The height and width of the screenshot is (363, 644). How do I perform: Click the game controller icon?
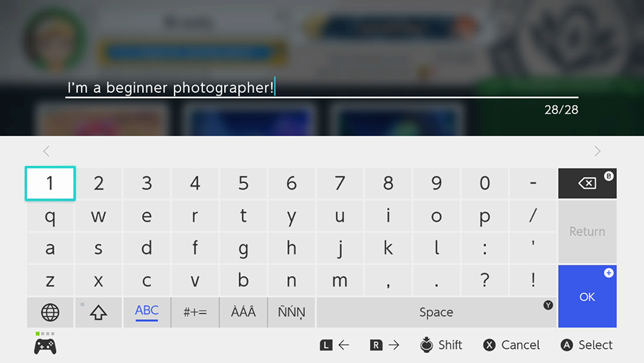[45, 346]
